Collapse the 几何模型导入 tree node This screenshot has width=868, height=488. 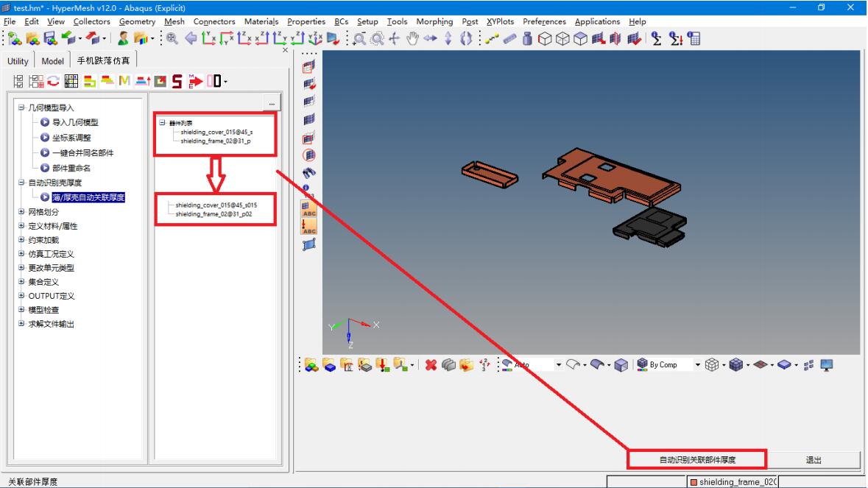21,107
